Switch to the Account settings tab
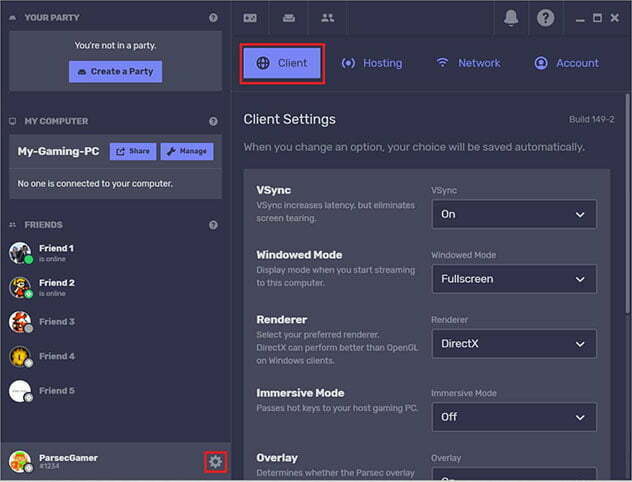The image size is (632, 482). 566,63
